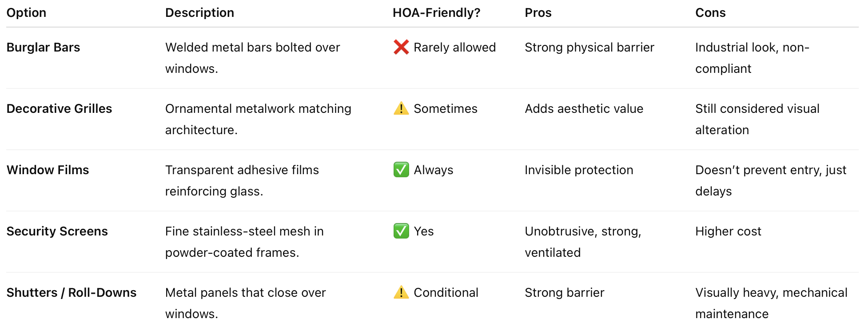Select the Rarely allowed text
This screenshot has width=868, height=327.
454,48
